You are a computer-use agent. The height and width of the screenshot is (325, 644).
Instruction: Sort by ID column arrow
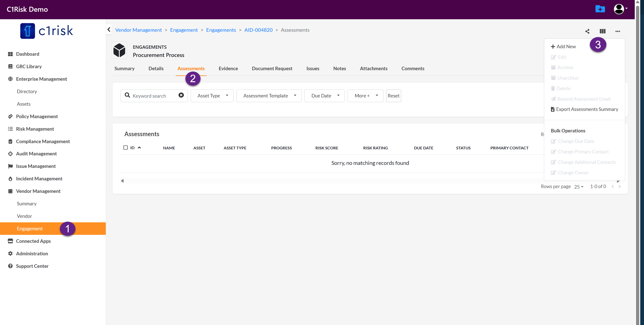(x=139, y=148)
